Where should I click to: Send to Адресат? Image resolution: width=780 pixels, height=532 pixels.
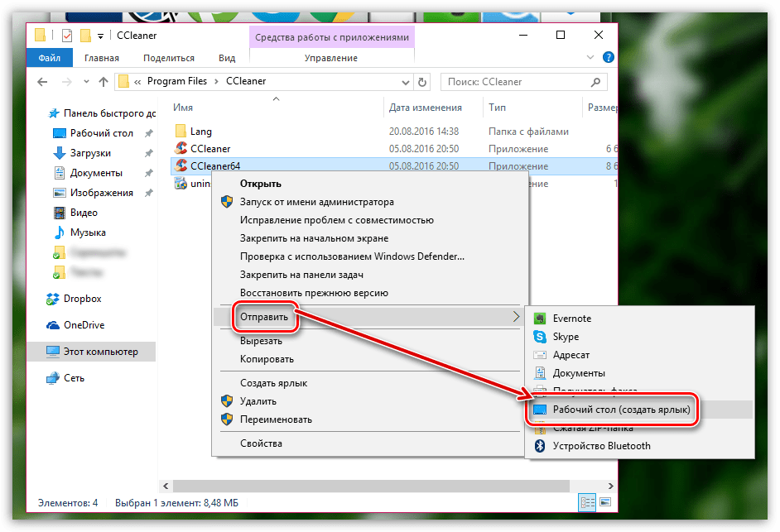point(571,355)
